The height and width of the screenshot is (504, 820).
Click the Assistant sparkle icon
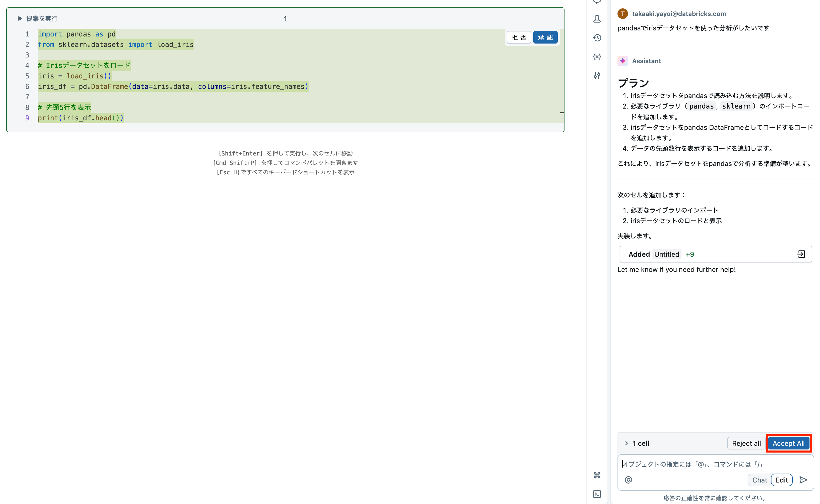tap(622, 61)
